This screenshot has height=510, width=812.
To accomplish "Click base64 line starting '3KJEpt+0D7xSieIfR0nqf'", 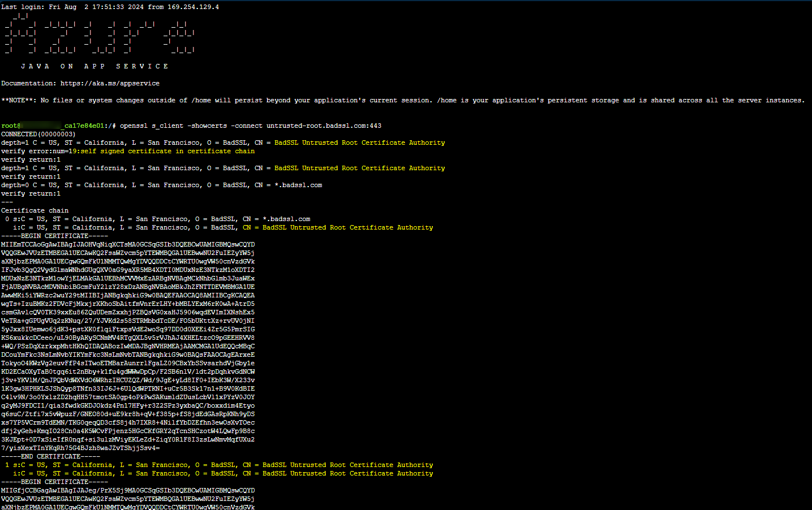I will coord(128,439).
